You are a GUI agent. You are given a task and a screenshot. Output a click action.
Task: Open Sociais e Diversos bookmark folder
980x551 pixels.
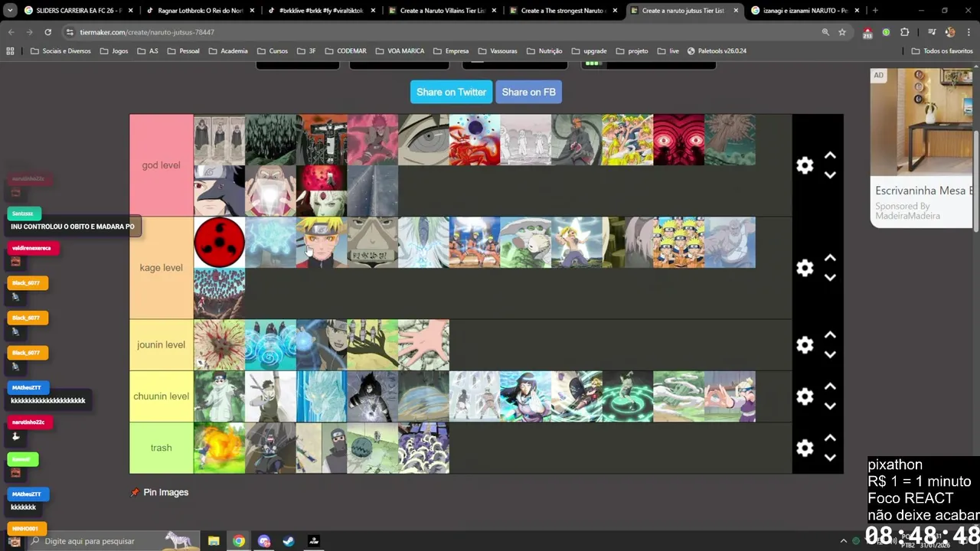click(60, 51)
